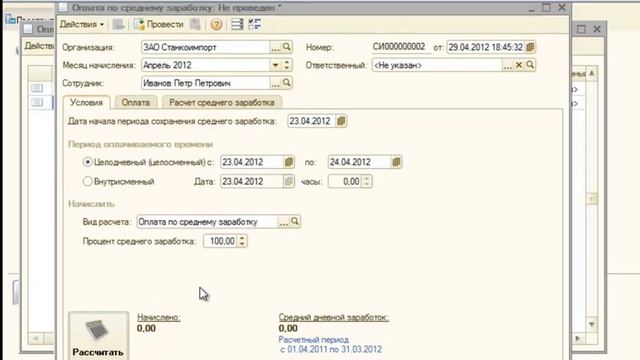Click scroll-up arrow in background window scrollbar

[x=592, y=73]
